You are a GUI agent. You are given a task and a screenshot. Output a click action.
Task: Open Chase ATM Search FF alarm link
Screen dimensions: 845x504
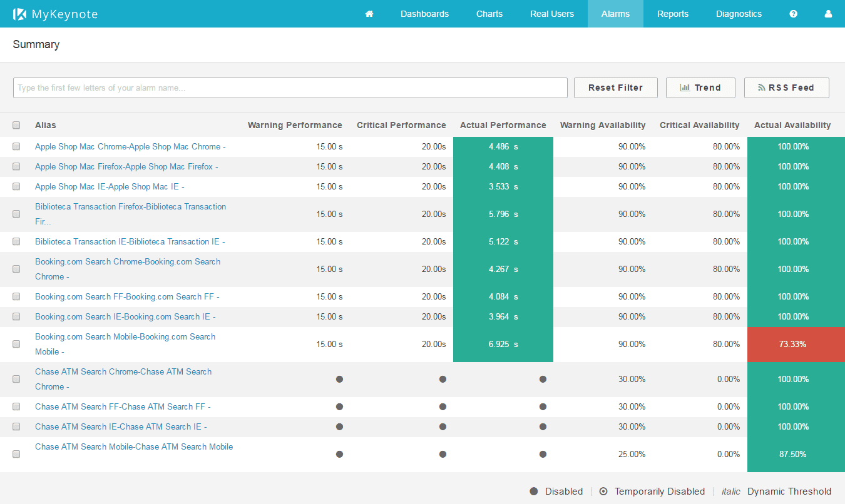(123, 406)
